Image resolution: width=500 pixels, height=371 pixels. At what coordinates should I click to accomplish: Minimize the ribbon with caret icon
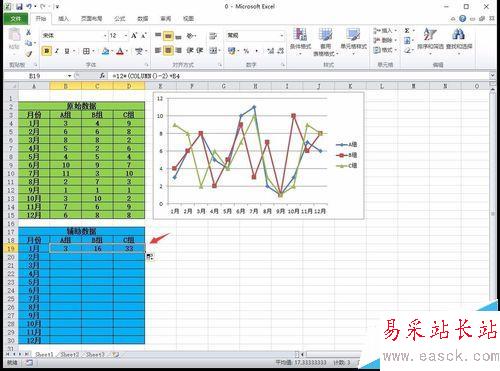click(453, 19)
